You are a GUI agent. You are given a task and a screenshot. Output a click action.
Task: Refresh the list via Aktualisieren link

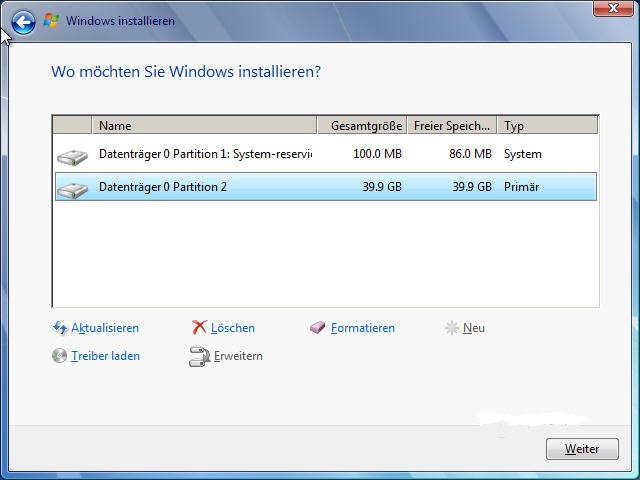[x=105, y=328]
